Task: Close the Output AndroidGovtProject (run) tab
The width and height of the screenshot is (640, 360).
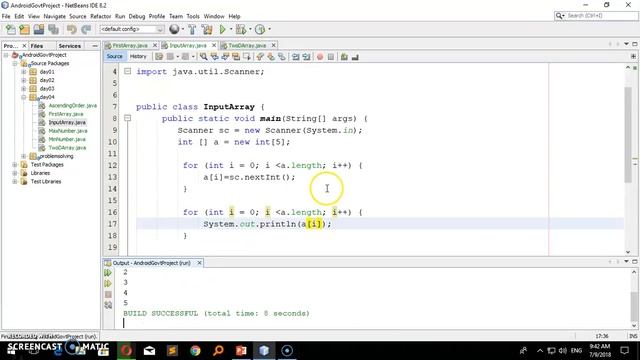Action: point(200,263)
